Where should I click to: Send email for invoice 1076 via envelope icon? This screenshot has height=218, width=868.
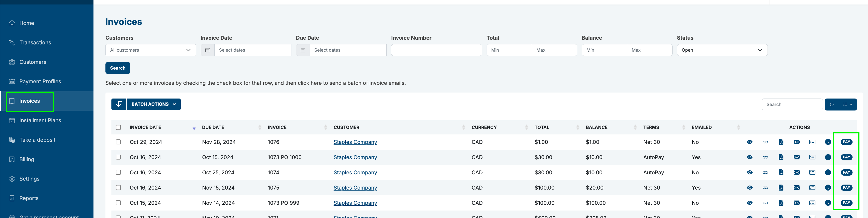796,142
